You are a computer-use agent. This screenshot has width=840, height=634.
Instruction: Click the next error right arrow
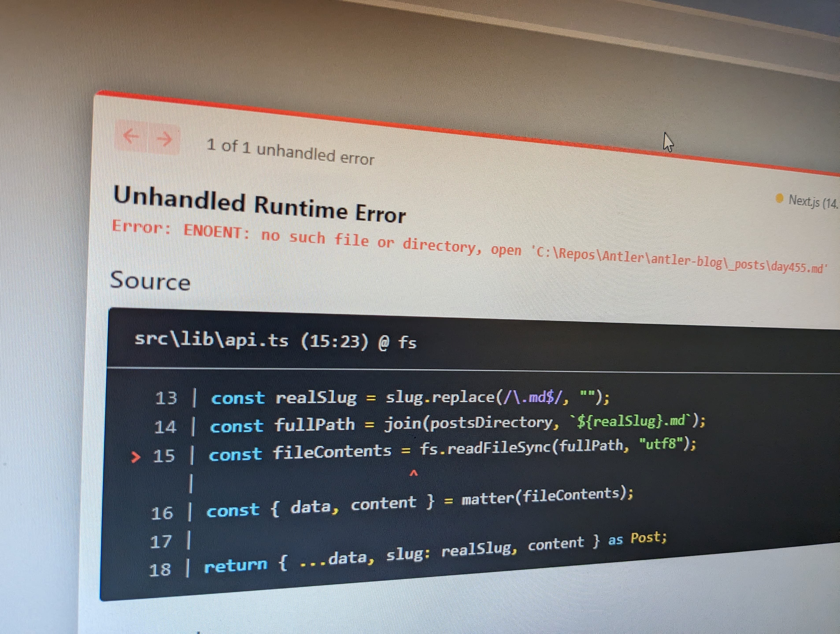pyautogui.click(x=164, y=139)
